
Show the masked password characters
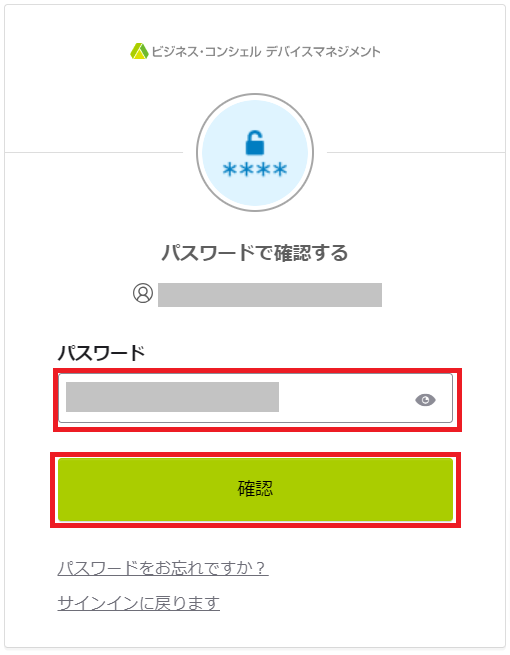[x=425, y=400]
